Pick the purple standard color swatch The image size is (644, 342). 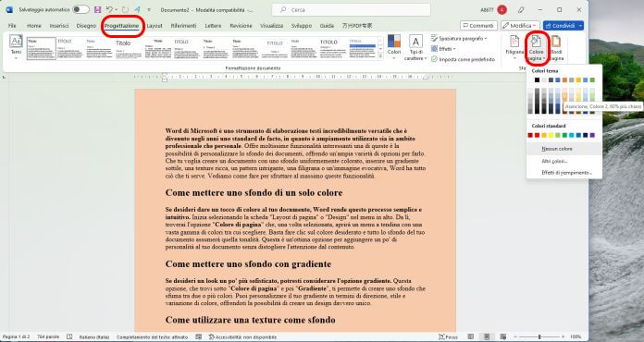coord(592,135)
